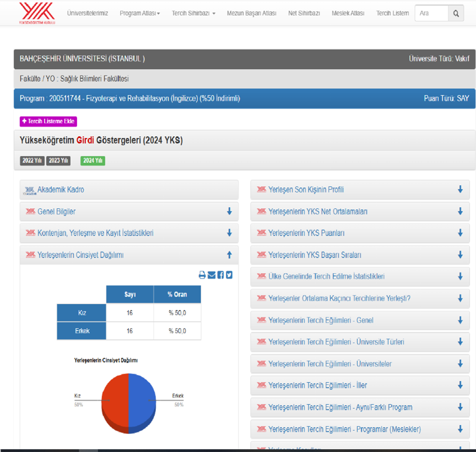Click the search magnifier icon
This screenshot has height=452, width=476.
(x=456, y=14)
